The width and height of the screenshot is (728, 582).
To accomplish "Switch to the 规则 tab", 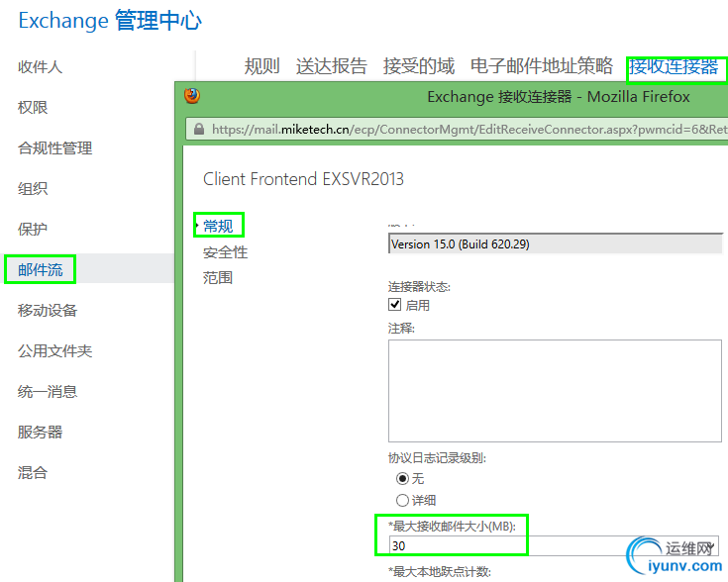I will tap(261, 66).
